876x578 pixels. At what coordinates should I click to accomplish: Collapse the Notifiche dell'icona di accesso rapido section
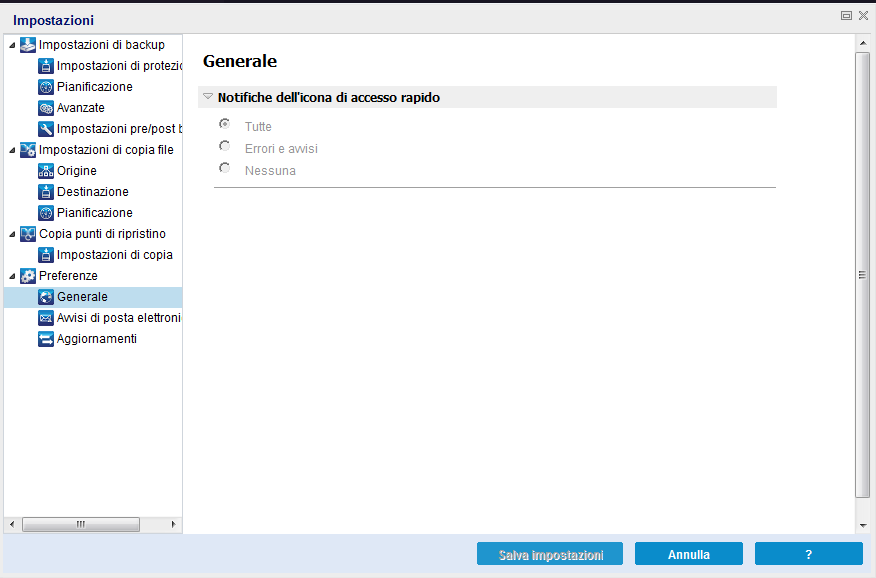pos(208,97)
